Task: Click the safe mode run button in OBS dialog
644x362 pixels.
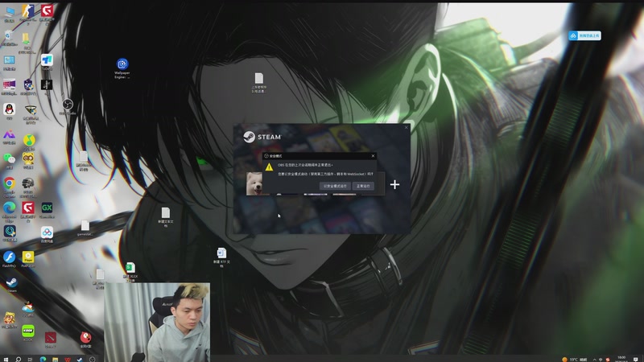Action: click(x=335, y=186)
